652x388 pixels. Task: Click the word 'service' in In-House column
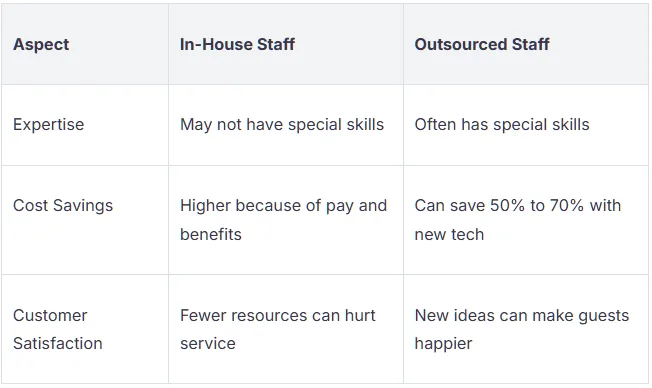[208, 344]
